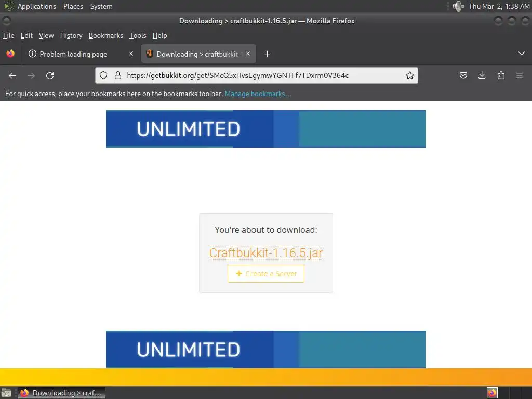Open the Edit menu
This screenshot has width=532, height=399.
pyautogui.click(x=26, y=36)
